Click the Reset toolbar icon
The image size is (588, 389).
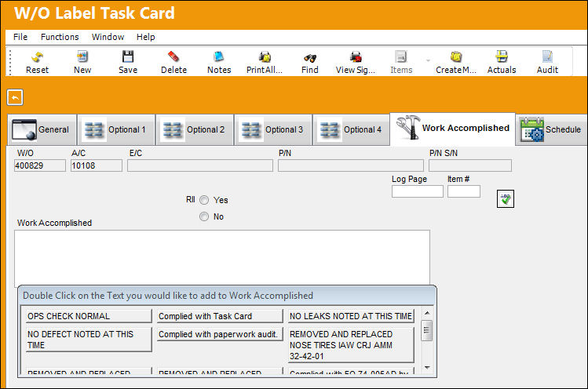coord(37,57)
